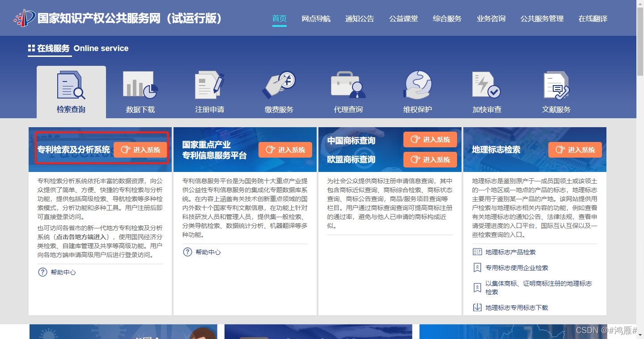The height and width of the screenshot is (339, 644).
Task: Open the 缴费服务 payment icon
Action: 279,85
